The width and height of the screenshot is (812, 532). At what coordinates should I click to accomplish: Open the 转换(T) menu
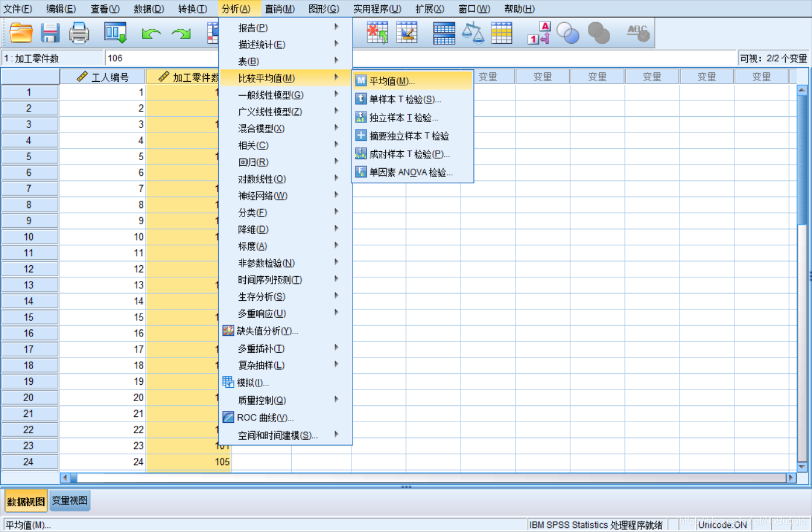(193, 9)
